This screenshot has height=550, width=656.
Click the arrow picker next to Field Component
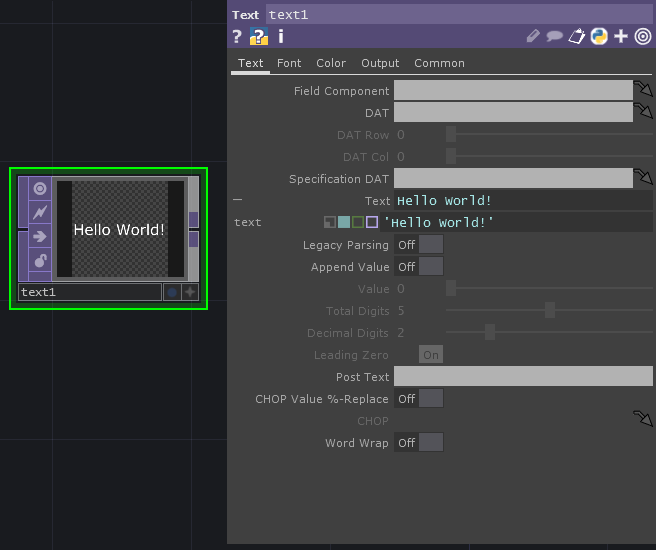click(643, 90)
